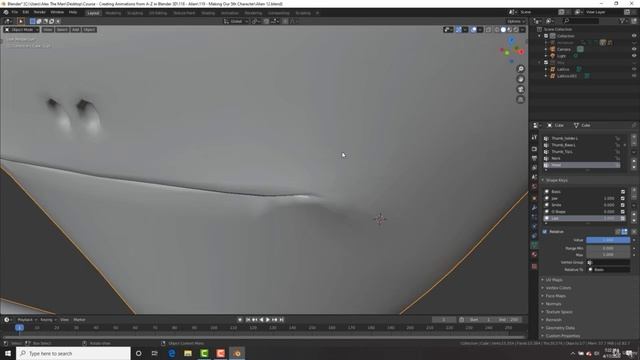This screenshot has height=360, width=640.
Task: Open the Texture properties tab icon
Action: coord(534,267)
